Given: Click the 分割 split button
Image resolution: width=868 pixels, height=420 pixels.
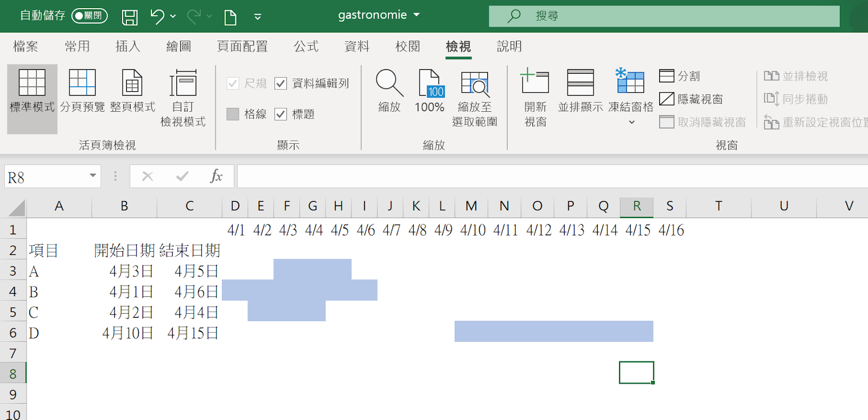Looking at the screenshot, I should pyautogui.click(x=680, y=76).
